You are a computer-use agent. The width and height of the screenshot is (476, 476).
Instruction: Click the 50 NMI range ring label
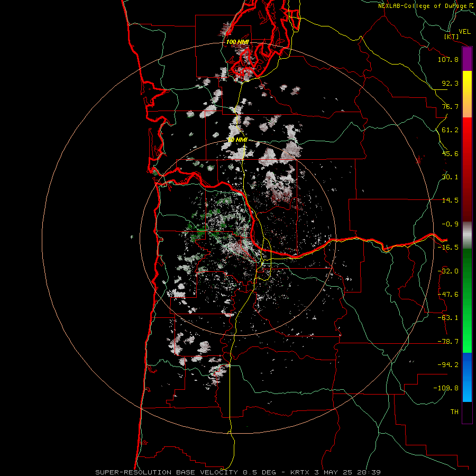click(x=237, y=140)
